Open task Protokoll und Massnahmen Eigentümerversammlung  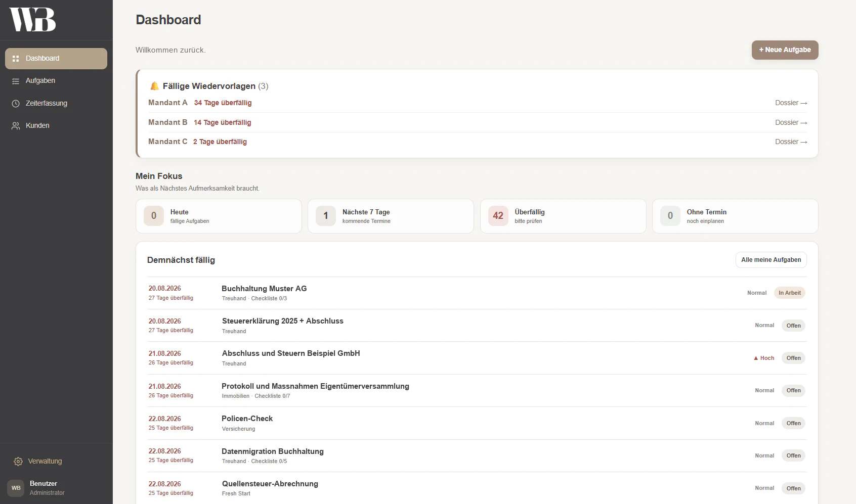[x=315, y=386]
